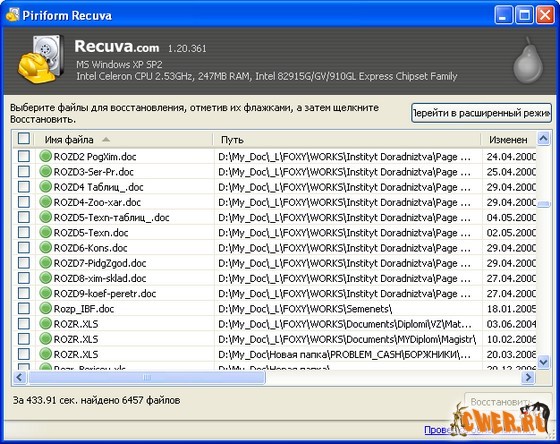The width and height of the screenshot is (560, 444).
Task: Click the path containing PROBLEM_CASH\БОРЖНИКИ
Action: (345, 354)
